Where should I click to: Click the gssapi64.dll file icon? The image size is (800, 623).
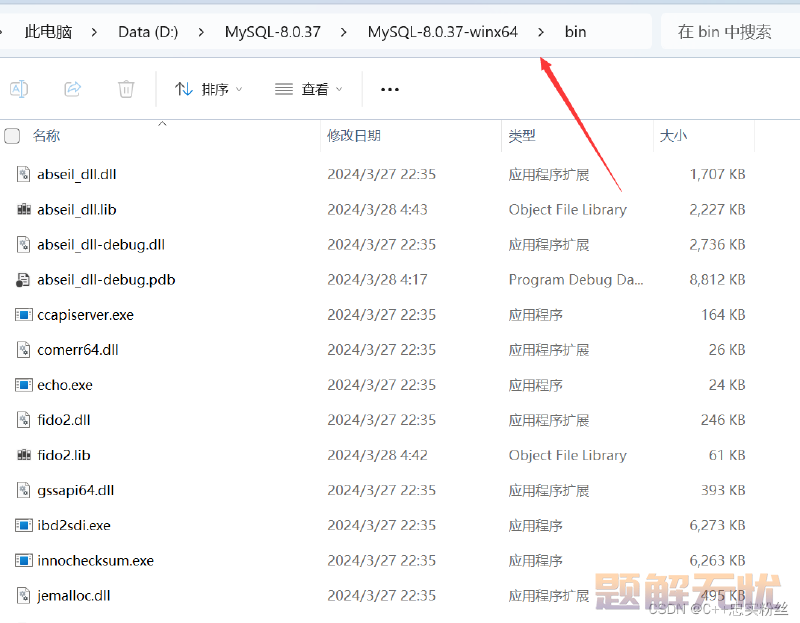coord(23,490)
